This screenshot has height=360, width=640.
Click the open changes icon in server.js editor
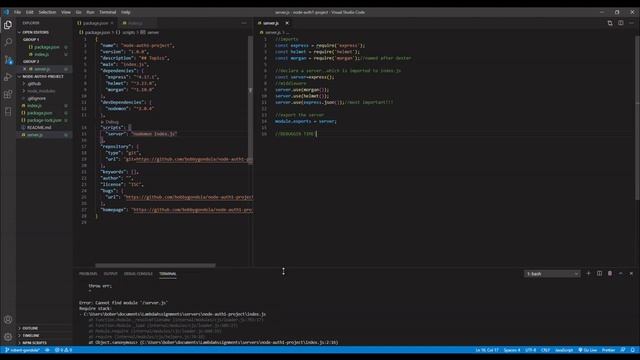tap(610, 23)
